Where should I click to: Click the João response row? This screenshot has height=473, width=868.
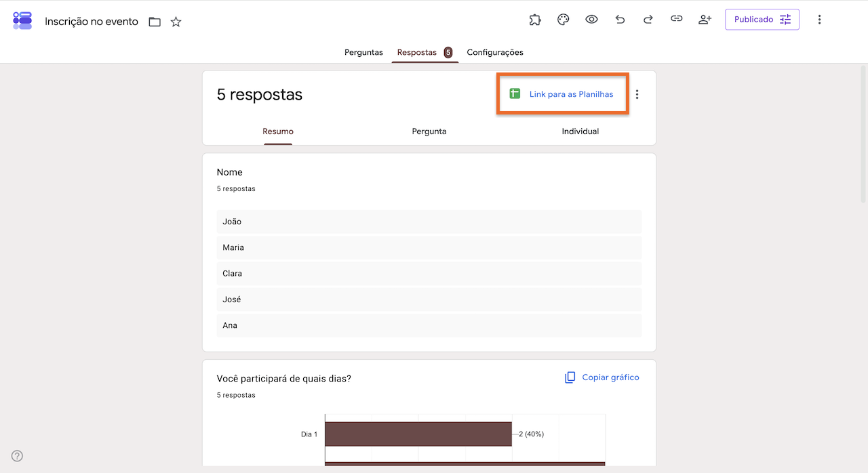tap(429, 222)
